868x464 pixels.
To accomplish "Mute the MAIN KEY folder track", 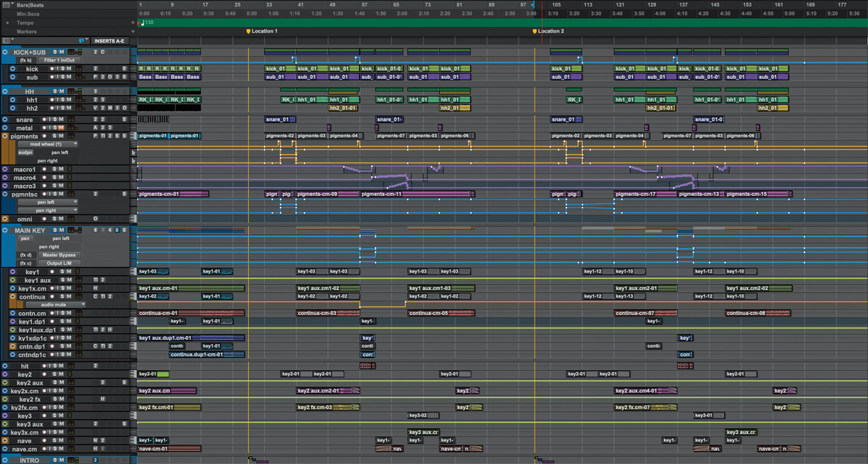I will 61,231.
